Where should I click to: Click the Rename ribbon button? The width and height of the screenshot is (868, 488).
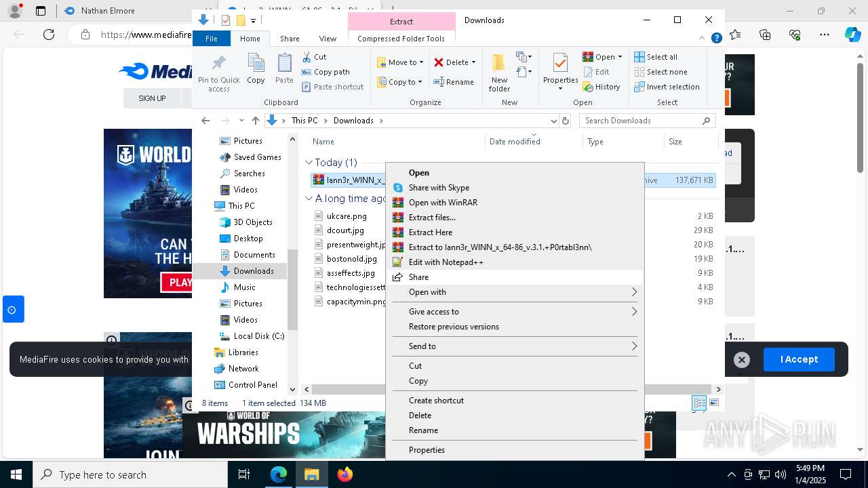coord(454,82)
